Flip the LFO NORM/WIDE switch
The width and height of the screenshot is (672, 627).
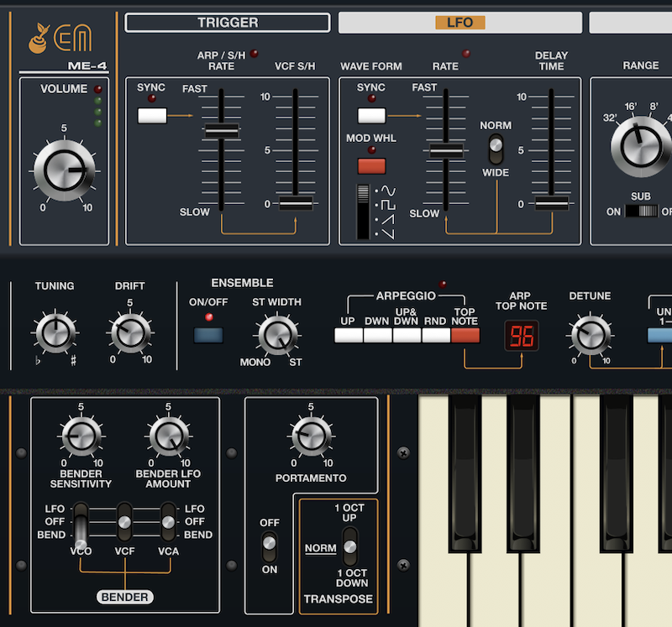coord(496,149)
